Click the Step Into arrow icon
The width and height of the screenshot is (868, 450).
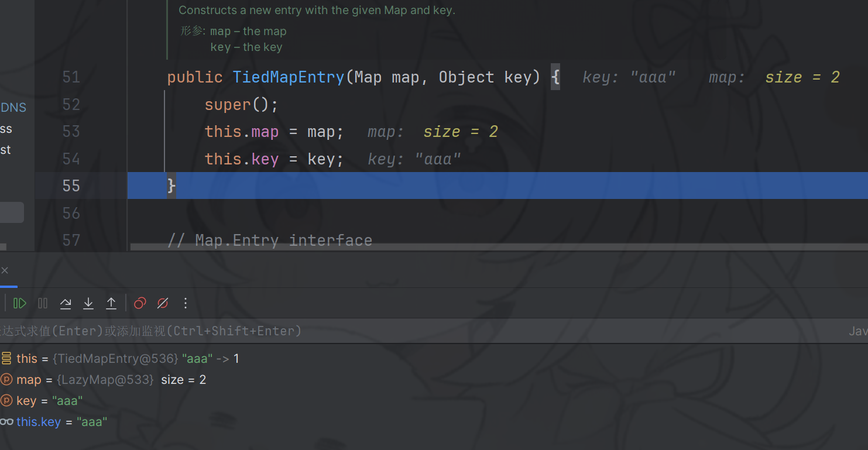[x=88, y=303]
